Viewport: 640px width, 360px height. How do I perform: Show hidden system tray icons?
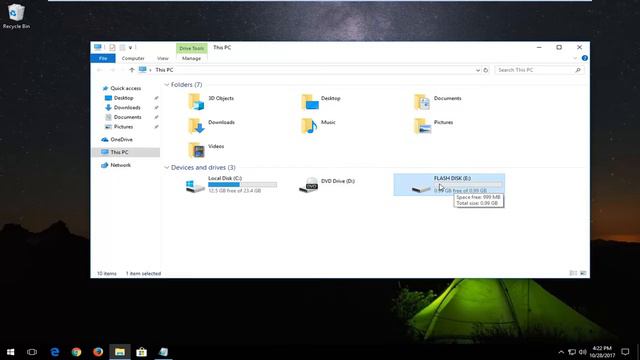[x=561, y=352]
